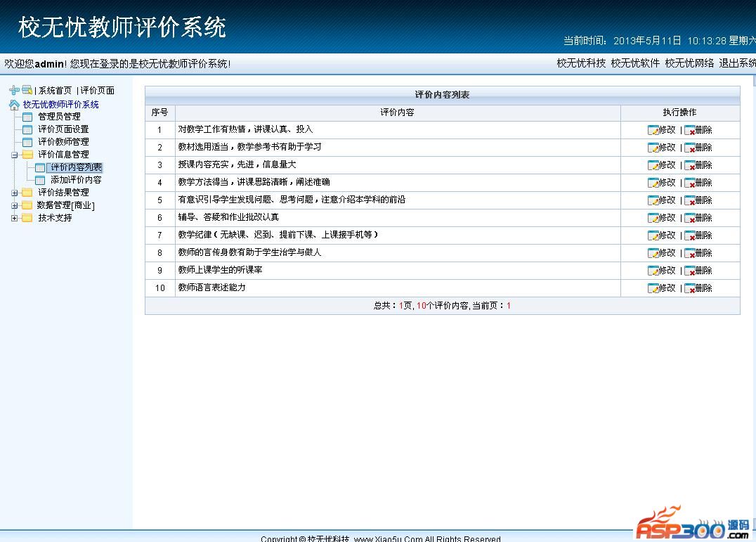This screenshot has height=542, width=756.
Task: Click the edit icon for row 5
Action: (x=653, y=200)
